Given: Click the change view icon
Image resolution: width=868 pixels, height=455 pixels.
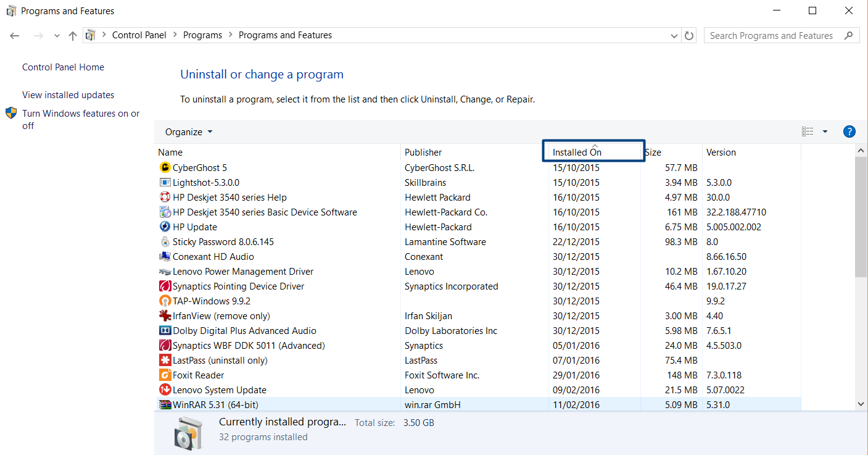Looking at the screenshot, I should click(x=808, y=131).
